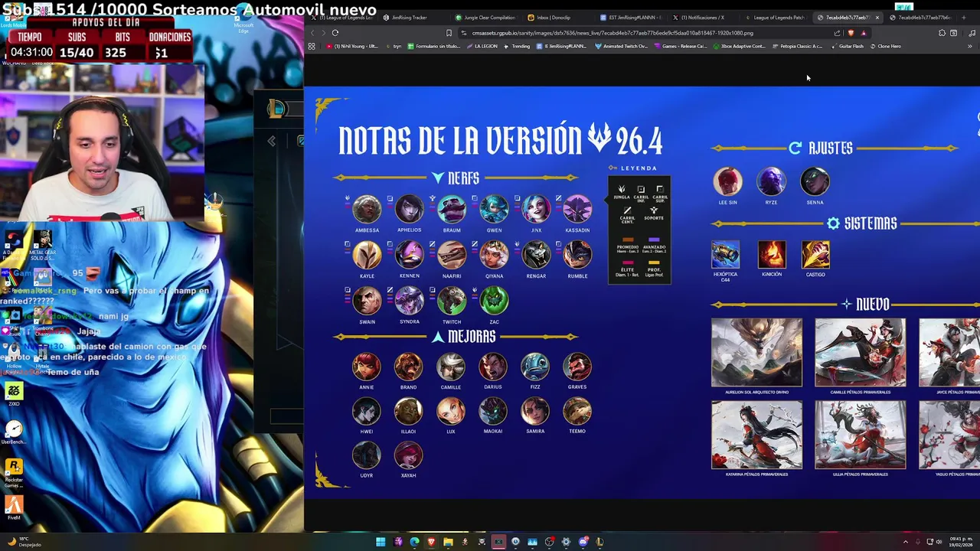The height and width of the screenshot is (551, 980).
Task: Open the Xbox Adaptive Cont... bookmark
Action: click(739, 46)
